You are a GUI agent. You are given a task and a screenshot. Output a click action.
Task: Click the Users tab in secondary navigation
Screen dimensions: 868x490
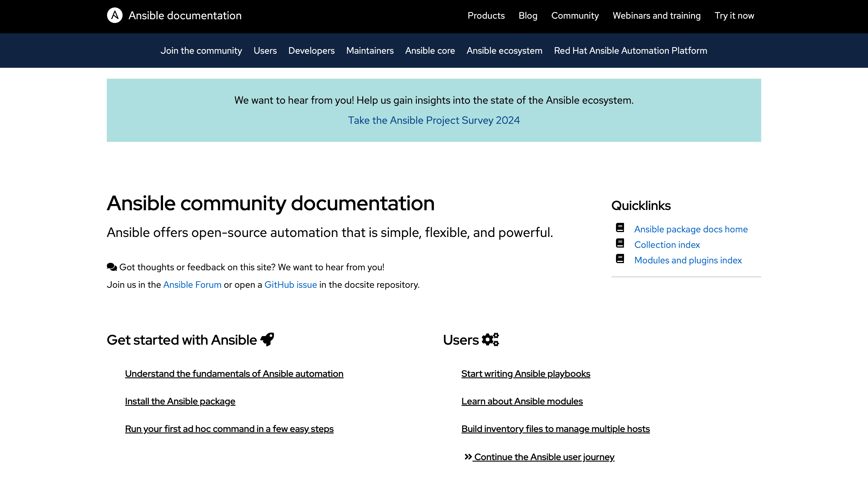pos(265,50)
